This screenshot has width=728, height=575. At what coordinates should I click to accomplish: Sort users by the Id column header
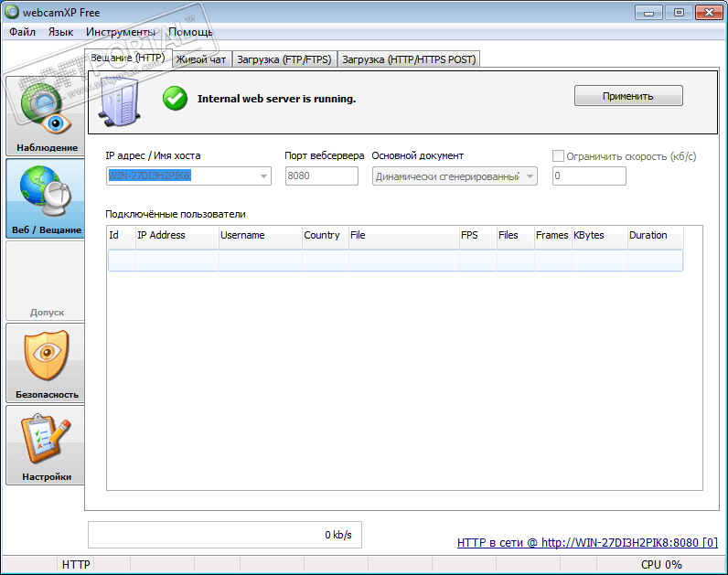pyautogui.click(x=122, y=235)
